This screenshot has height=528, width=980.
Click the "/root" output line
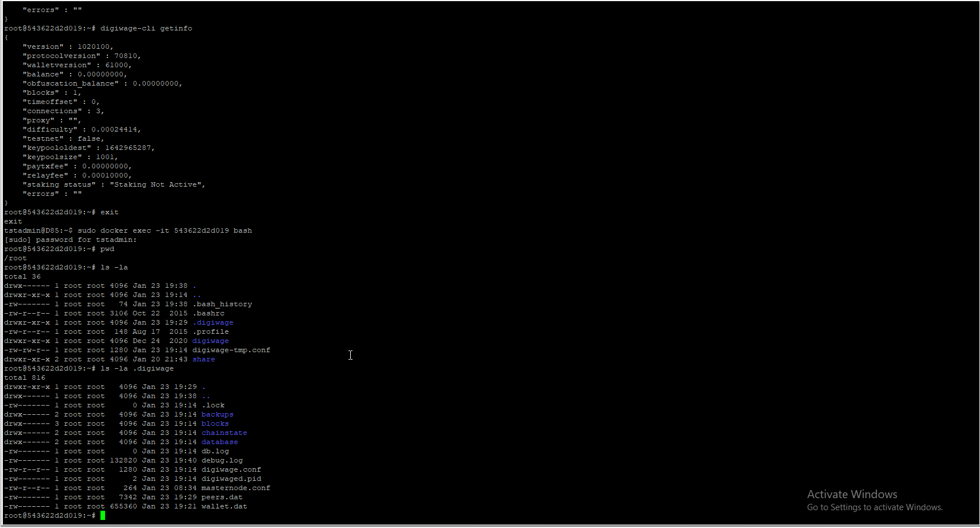(16, 258)
